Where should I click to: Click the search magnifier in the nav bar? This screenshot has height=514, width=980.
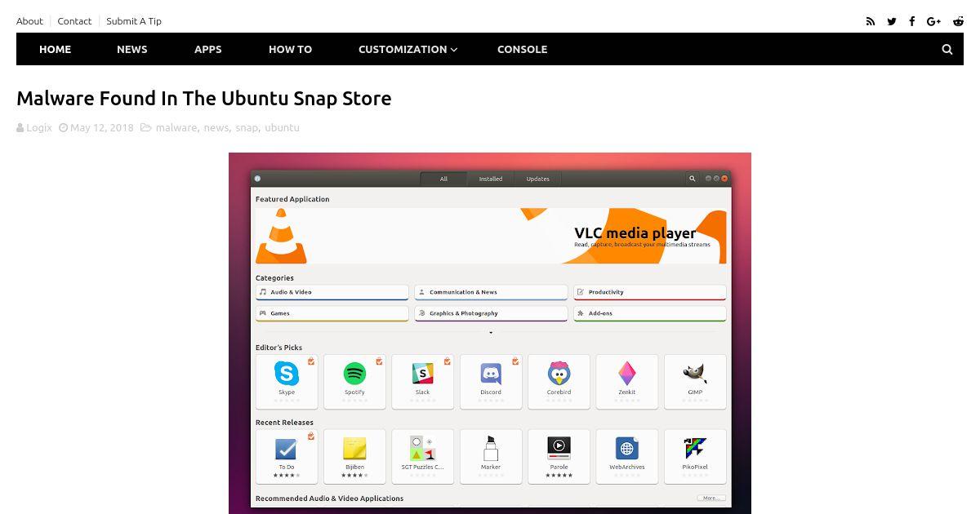pyautogui.click(x=947, y=49)
